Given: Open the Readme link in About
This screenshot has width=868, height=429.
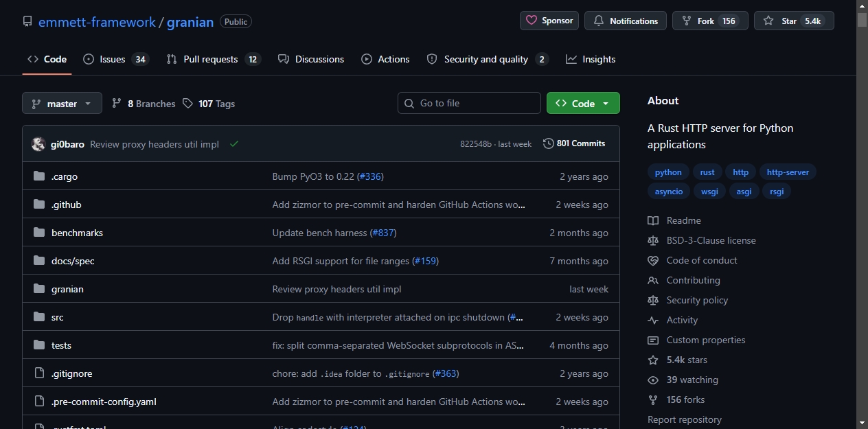Looking at the screenshot, I should pos(674,220).
